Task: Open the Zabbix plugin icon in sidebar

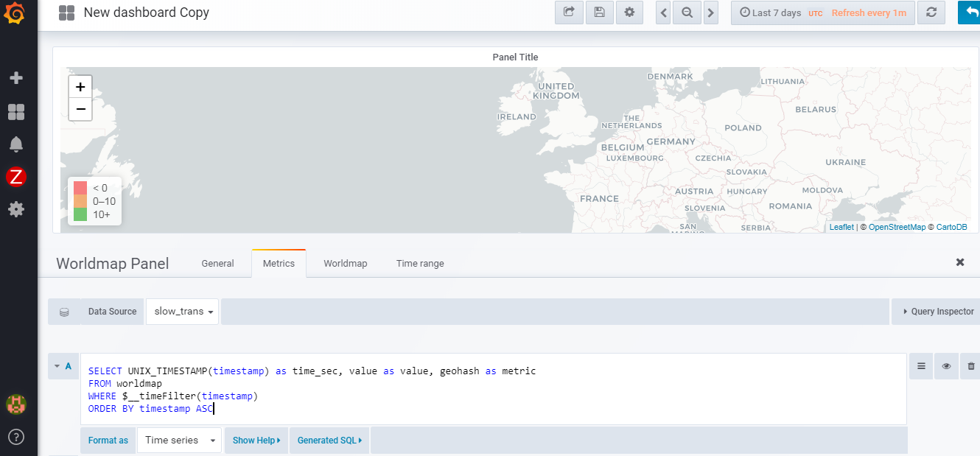Action: tap(17, 177)
